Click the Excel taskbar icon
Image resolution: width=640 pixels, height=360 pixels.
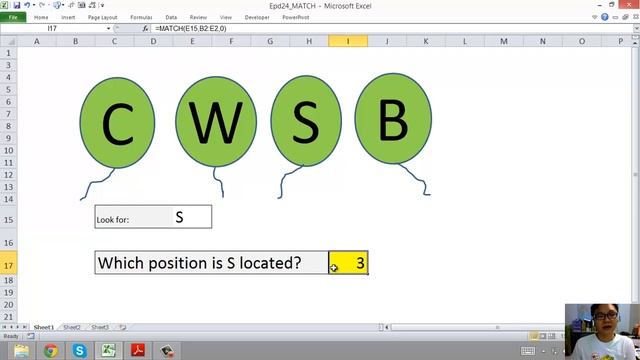click(109, 351)
